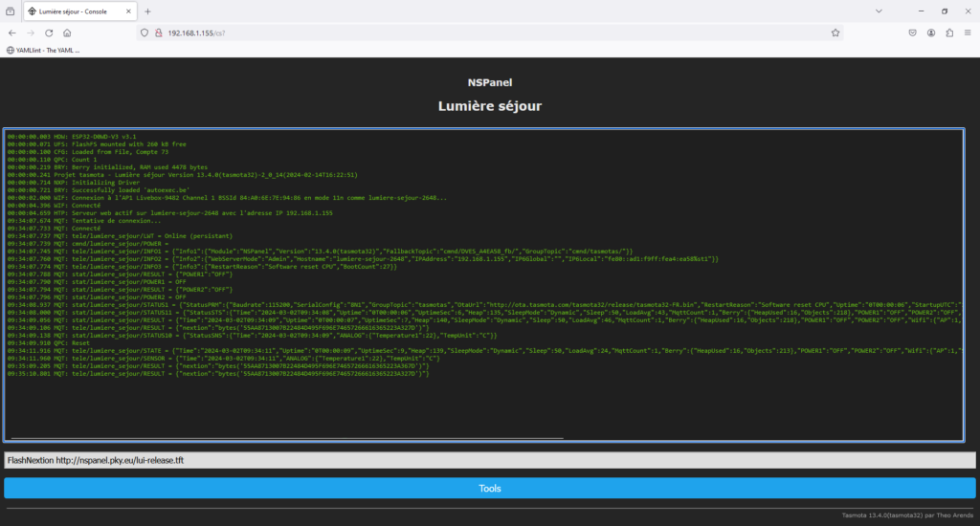980x526 pixels.
Task: Minimize the browser window
Action: 921,11
